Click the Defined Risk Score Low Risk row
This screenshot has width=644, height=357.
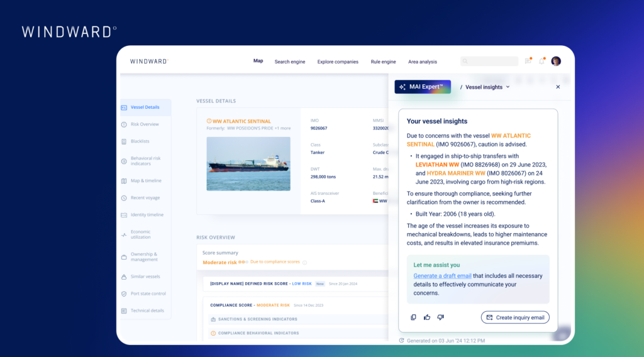point(296,284)
